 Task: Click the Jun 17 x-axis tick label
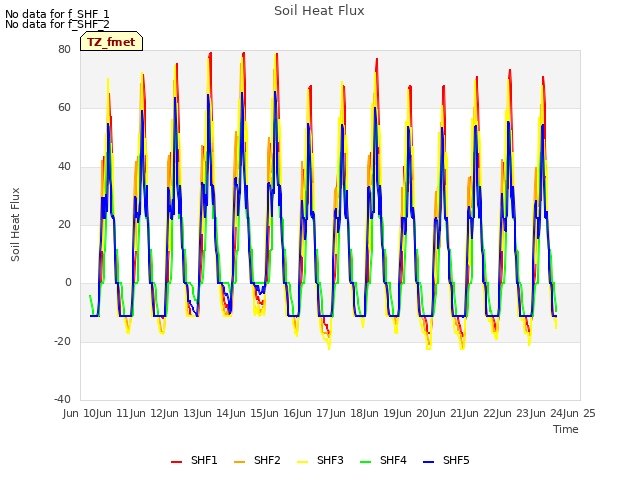pos(314,413)
